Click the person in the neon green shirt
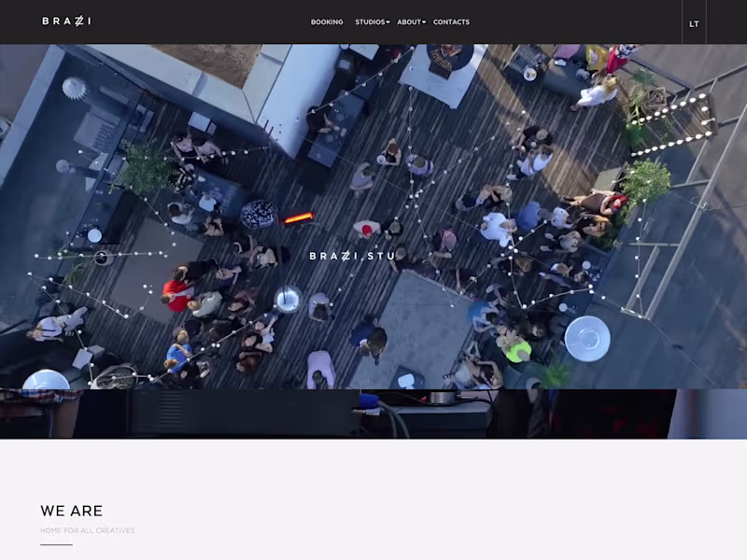747x560 pixels. pos(517,350)
